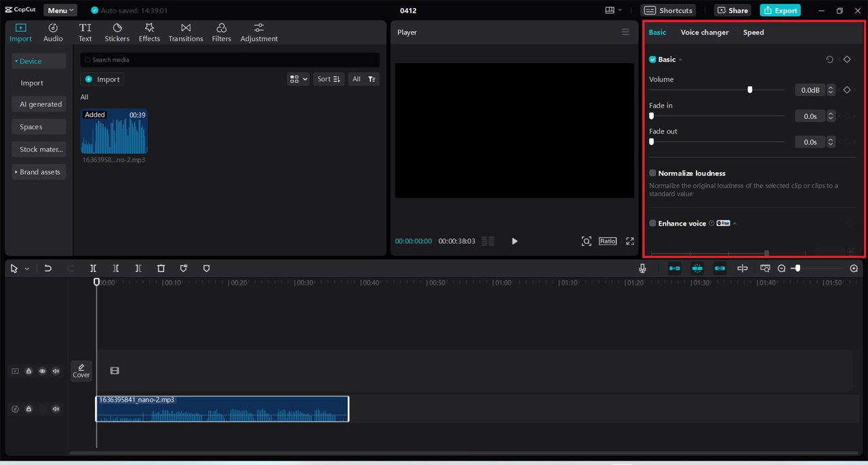868x465 pixels.
Task: Click the Volume value stepper arrows
Action: 831,89
